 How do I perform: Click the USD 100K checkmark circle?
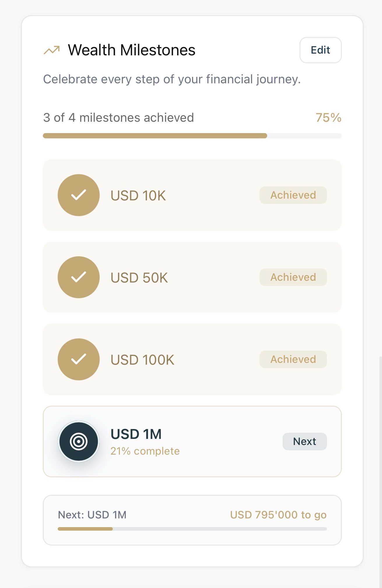pyautogui.click(x=79, y=359)
